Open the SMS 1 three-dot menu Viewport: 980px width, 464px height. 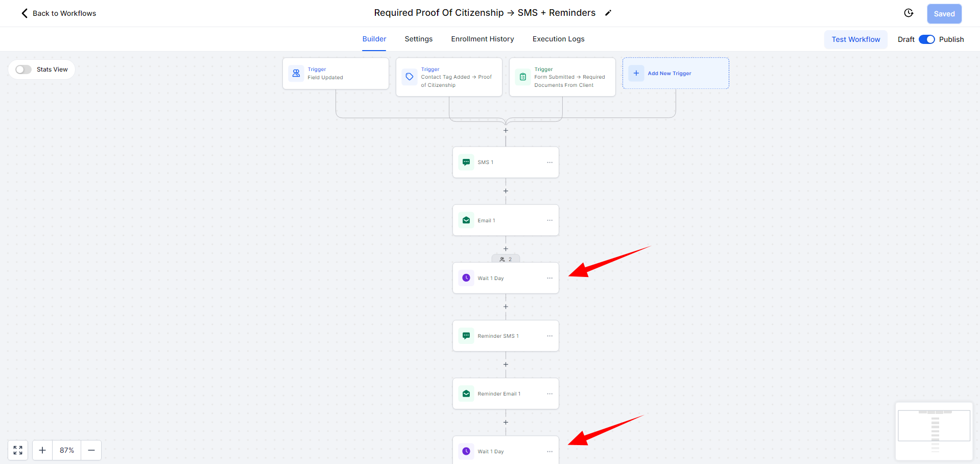[x=549, y=163]
